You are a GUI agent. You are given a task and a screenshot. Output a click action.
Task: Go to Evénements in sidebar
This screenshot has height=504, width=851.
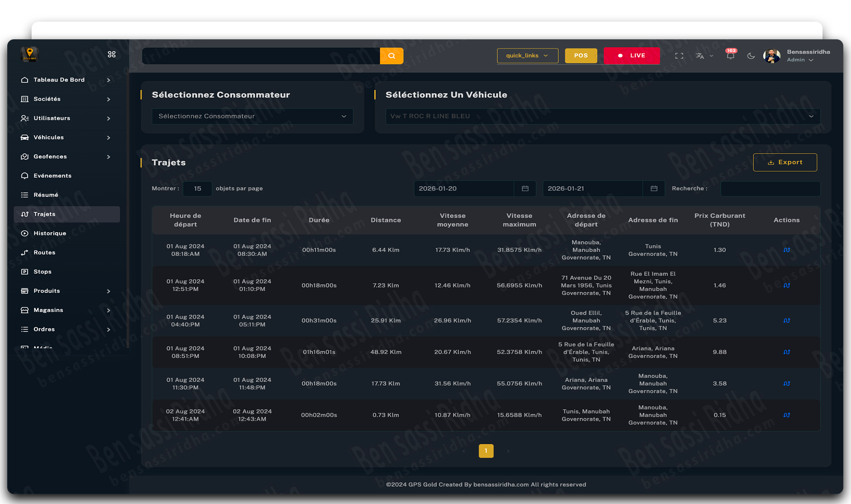pyautogui.click(x=52, y=176)
